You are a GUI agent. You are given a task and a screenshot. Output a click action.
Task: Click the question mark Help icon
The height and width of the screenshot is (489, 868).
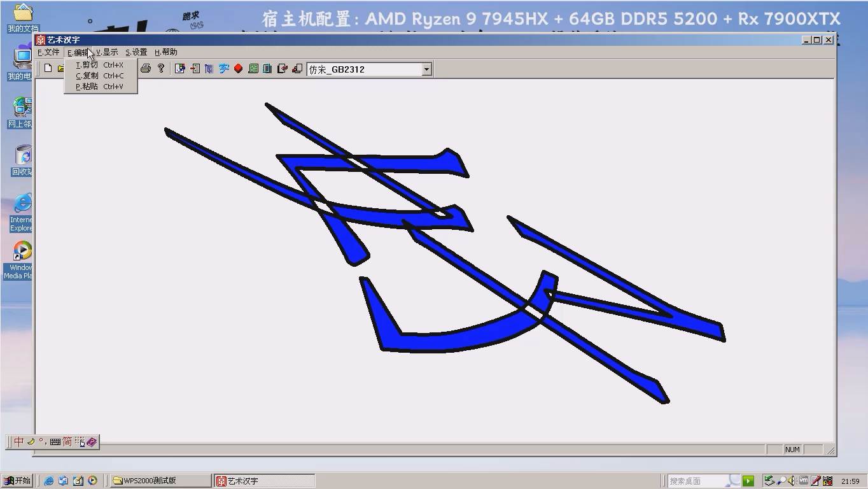click(161, 68)
